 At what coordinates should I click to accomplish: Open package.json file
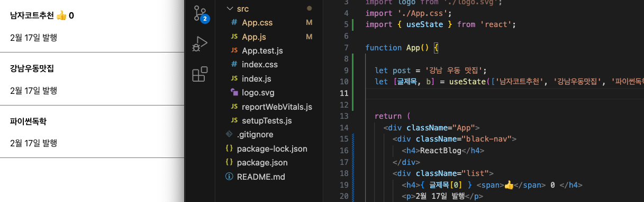(x=262, y=162)
